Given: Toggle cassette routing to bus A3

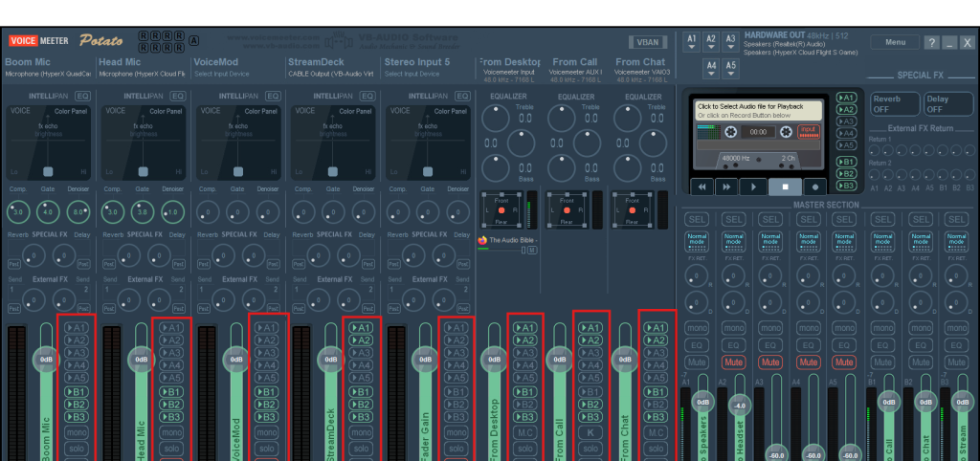Looking at the screenshot, I should click(846, 121).
